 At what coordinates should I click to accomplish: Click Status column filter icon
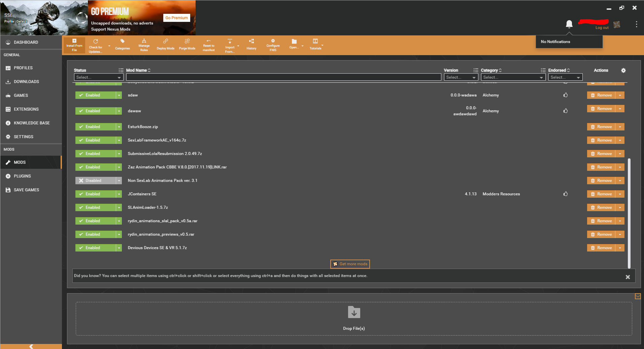click(121, 70)
